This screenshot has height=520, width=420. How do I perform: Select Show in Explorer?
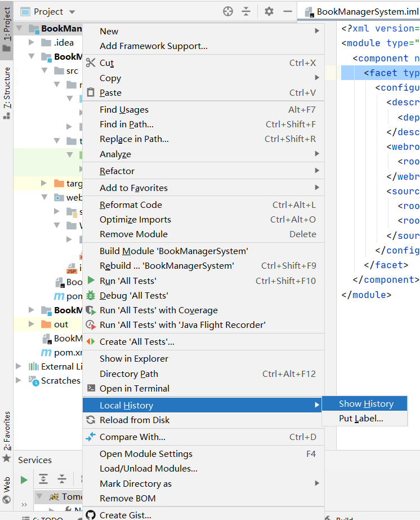click(x=203, y=358)
